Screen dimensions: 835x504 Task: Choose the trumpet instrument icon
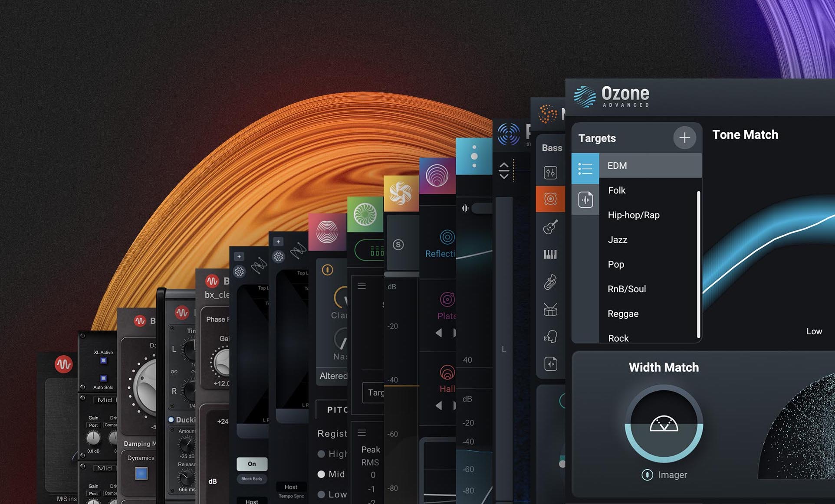(x=550, y=282)
